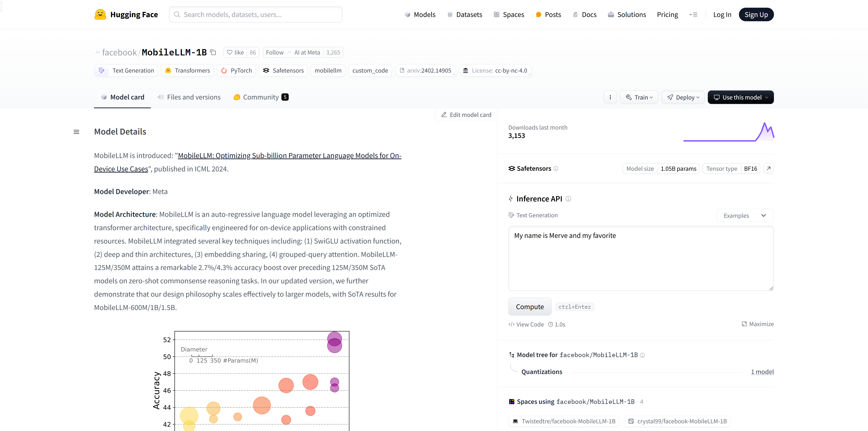This screenshot has width=868, height=431.
Task: Open the Train dropdown
Action: click(x=639, y=97)
